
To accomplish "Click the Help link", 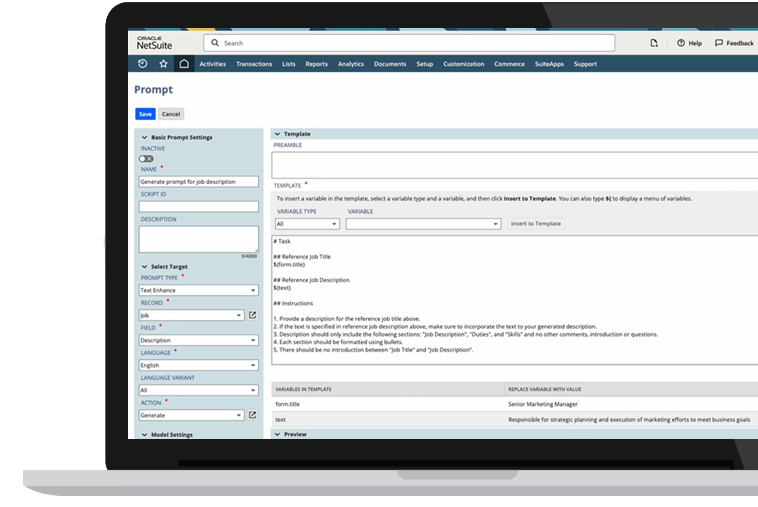I will [695, 43].
